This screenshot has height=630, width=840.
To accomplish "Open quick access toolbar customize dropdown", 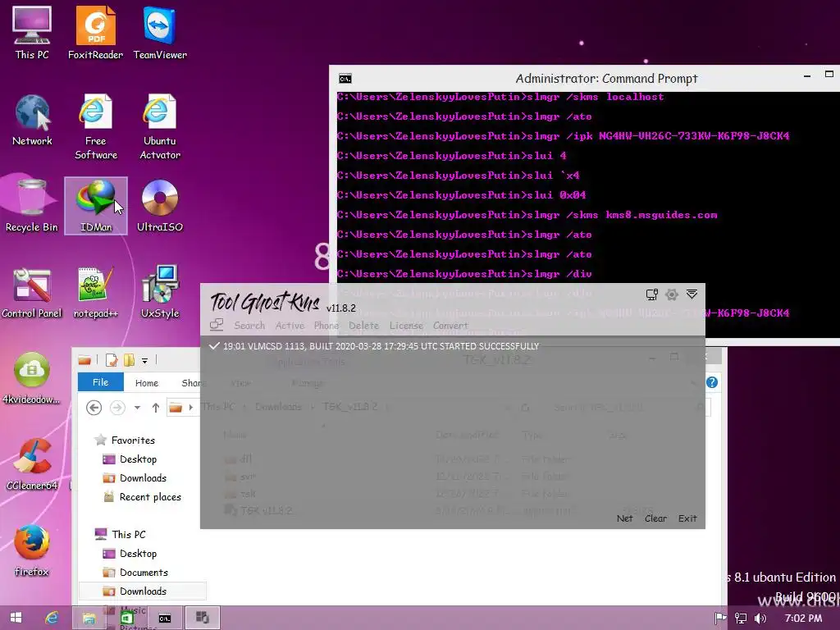I will (x=144, y=361).
